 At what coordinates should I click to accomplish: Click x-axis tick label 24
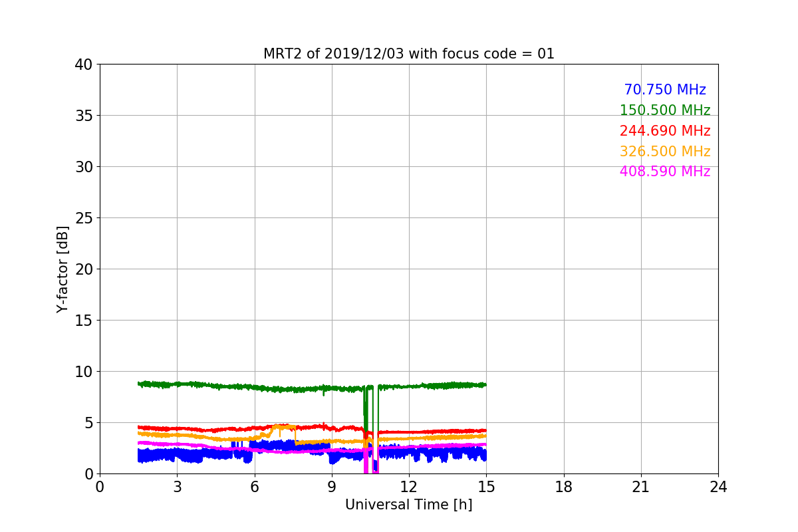click(718, 487)
